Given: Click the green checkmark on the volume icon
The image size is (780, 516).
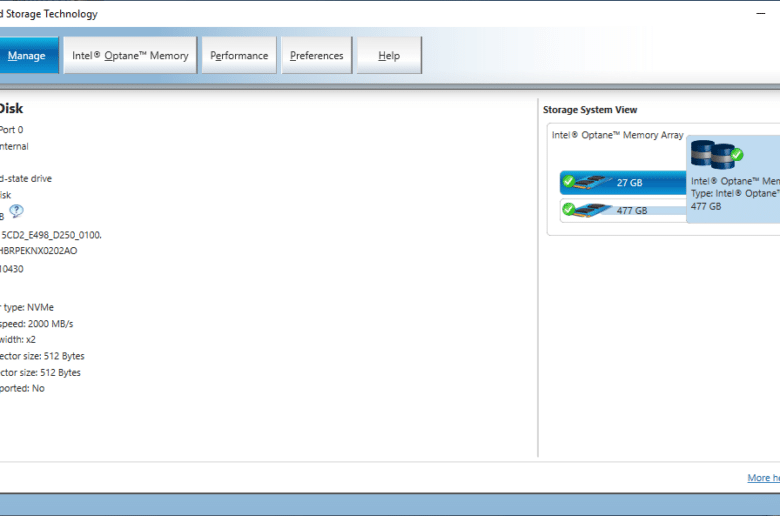Looking at the screenshot, I should [737, 155].
